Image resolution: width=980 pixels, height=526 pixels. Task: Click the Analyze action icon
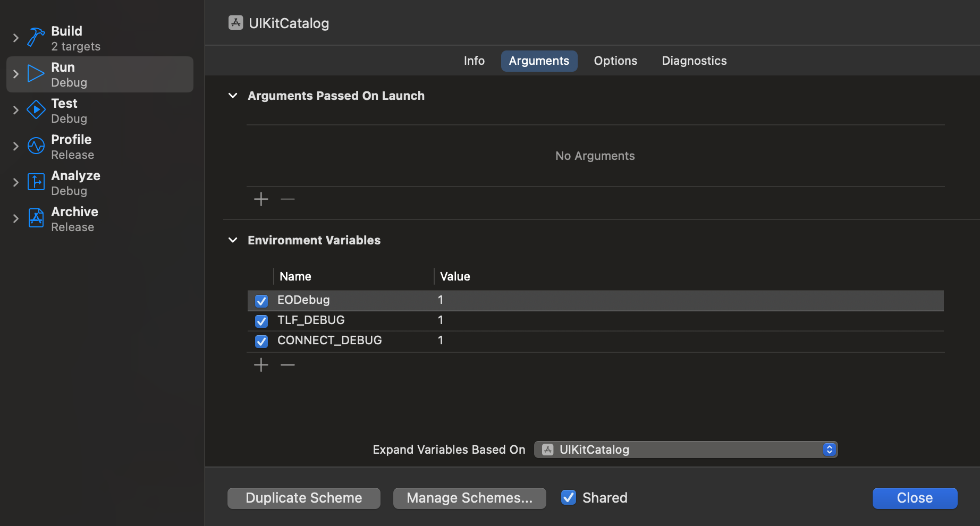point(35,182)
